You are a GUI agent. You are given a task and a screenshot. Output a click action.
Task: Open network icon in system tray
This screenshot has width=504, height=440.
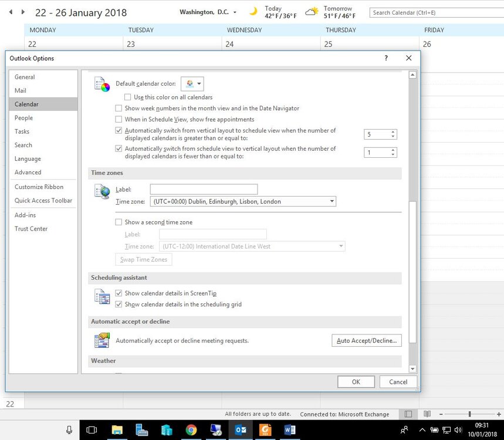coord(447,430)
